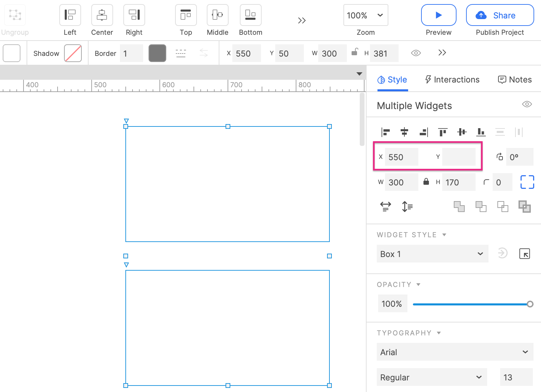Click align right icon in Style panel
The width and height of the screenshot is (541, 392).
pyautogui.click(x=423, y=132)
